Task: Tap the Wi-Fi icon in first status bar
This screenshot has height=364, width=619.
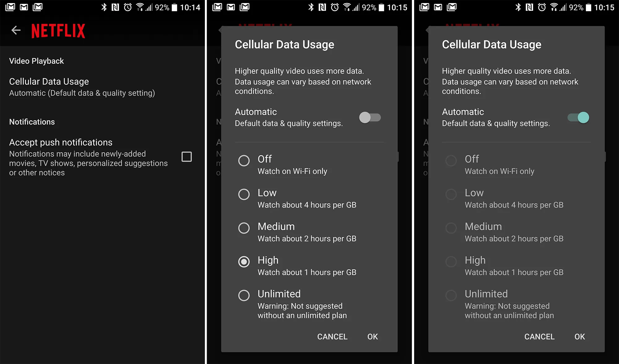Action: (x=140, y=7)
